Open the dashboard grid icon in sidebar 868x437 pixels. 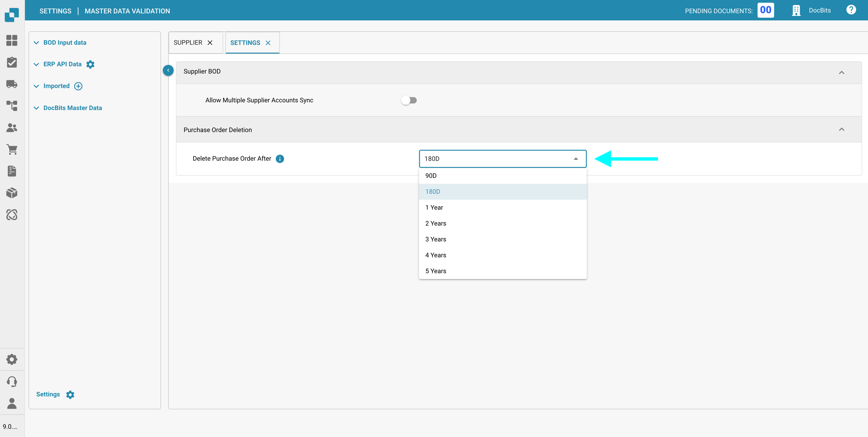click(x=12, y=40)
